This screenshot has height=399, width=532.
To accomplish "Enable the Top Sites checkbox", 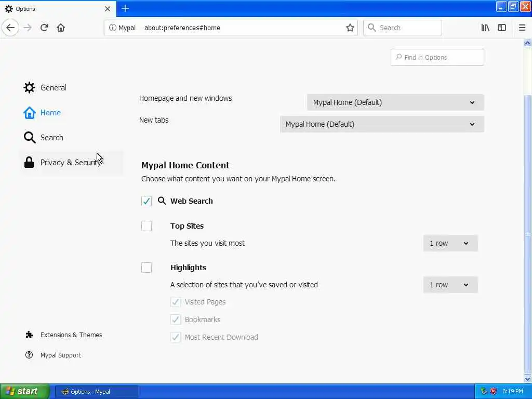I will pyautogui.click(x=147, y=226).
